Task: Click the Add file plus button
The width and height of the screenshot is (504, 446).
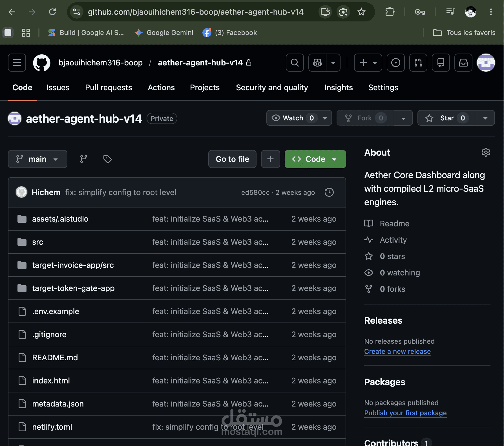Action: coord(270,159)
